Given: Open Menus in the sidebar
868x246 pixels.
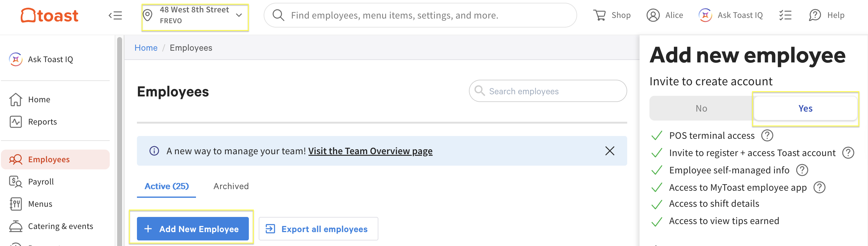Looking at the screenshot, I should coord(55,204).
